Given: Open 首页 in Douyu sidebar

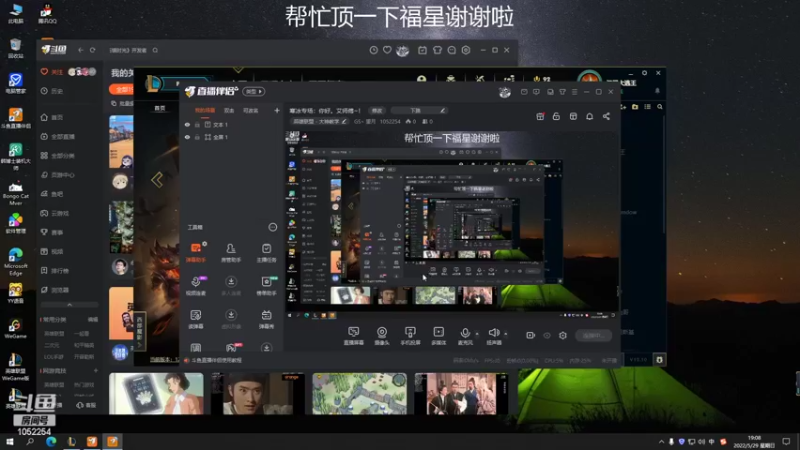Looking at the screenshot, I should [x=52, y=117].
